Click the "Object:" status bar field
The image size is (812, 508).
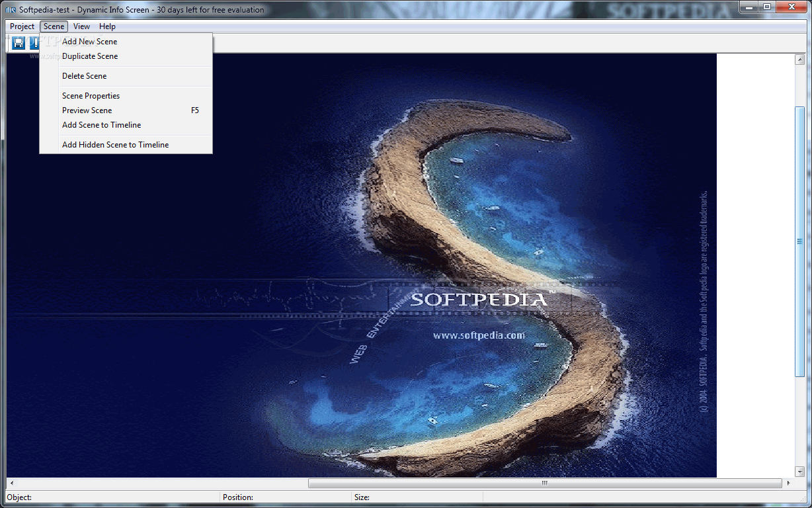coord(112,497)
